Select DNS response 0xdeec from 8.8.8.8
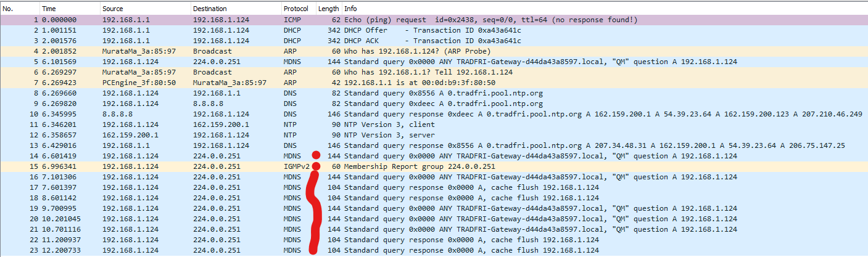The height and width of the screenshot is (257, 868). 434,114
